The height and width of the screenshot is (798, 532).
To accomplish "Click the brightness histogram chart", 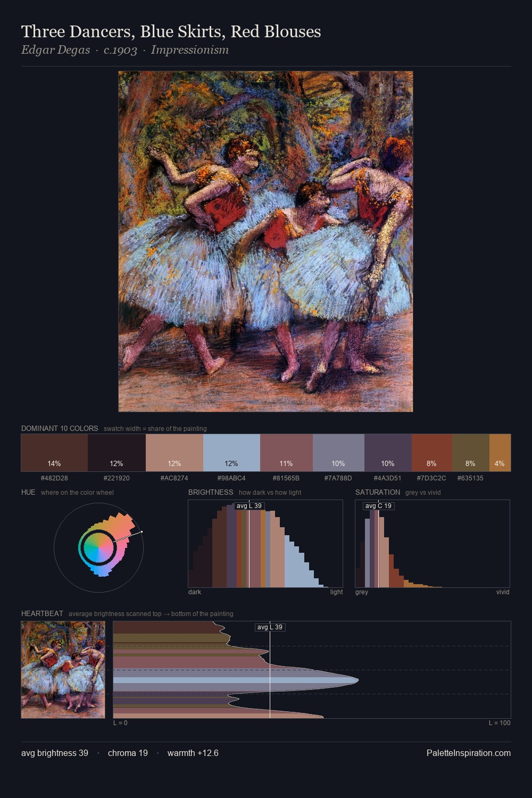I will click(265, 544).
